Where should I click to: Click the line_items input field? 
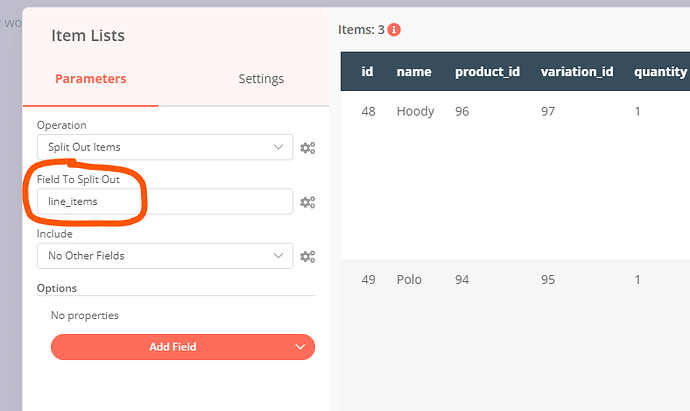[165, 202]
